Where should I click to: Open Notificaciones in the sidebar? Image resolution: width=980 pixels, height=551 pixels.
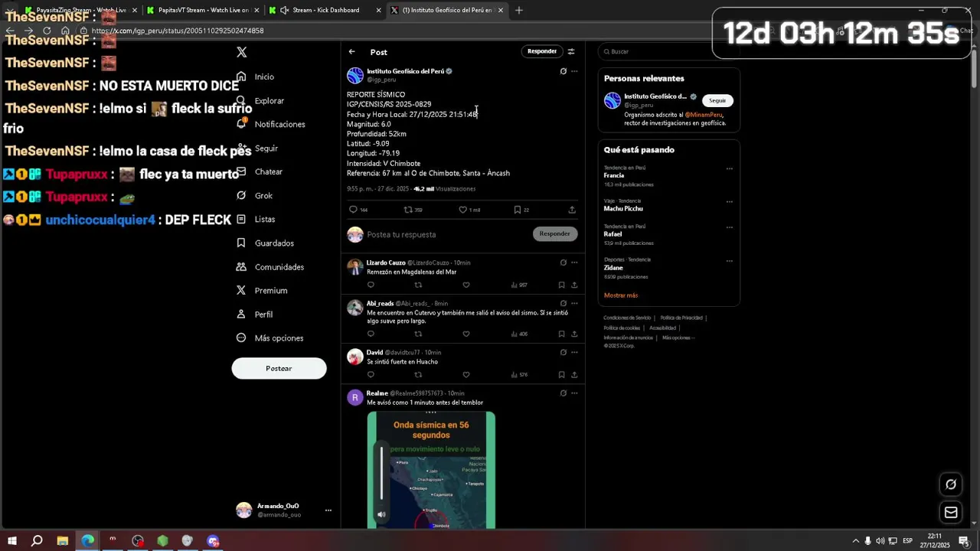(280, 124)
